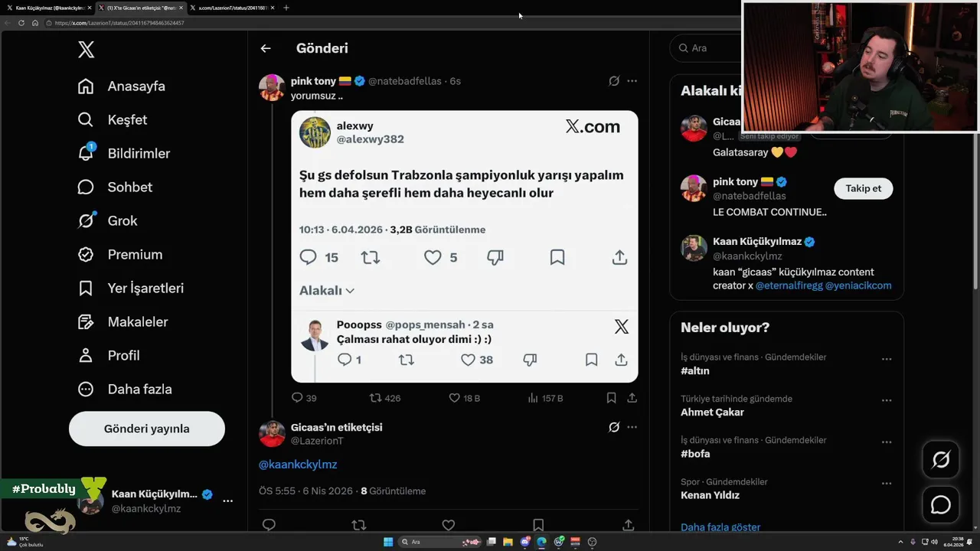Repost pink tony's post (426 reposts)
The width and height of the screenshot is (980, 551).
(x=385, y=398)
